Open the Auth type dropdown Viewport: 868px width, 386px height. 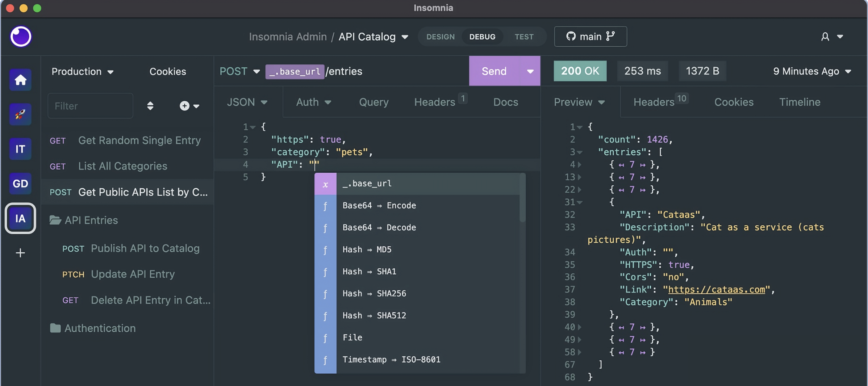(x=314, y=102)
